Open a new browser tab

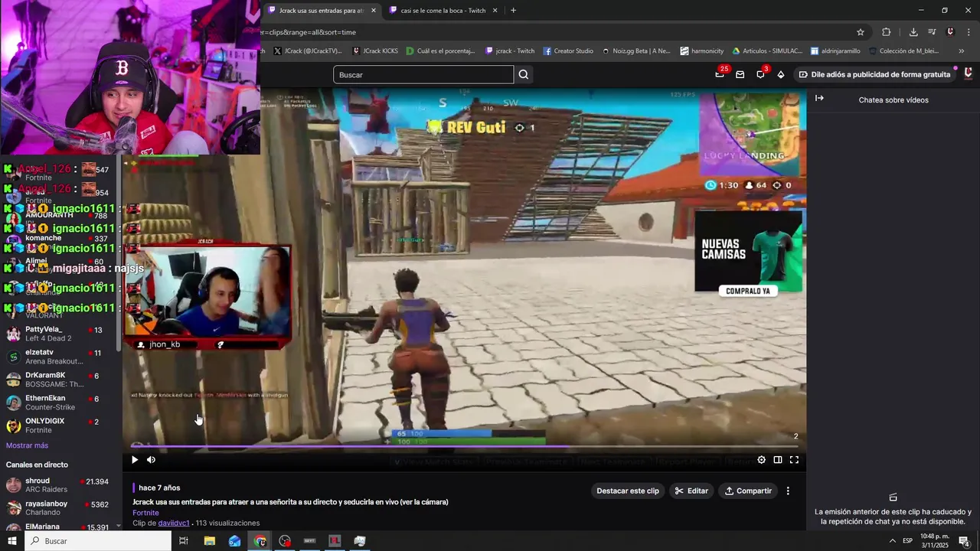coord(513,11)
